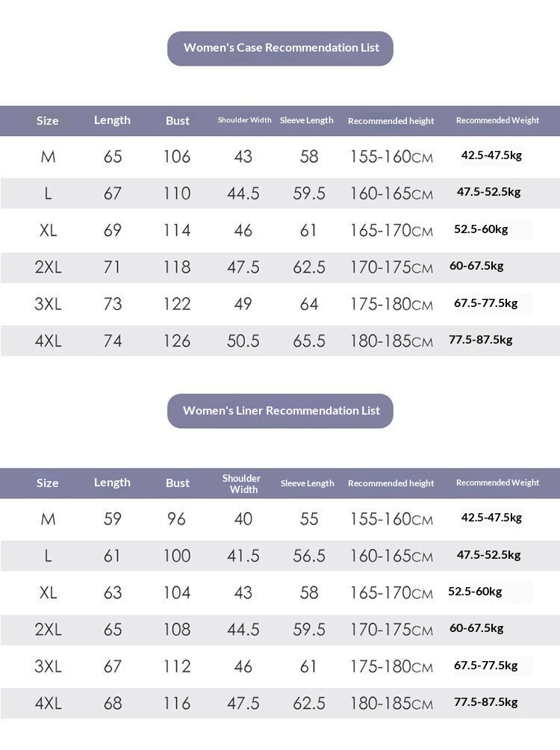Viewport: 560px width, 750px height.
Task: Select shoulder width 50.5 in Case table
Action: click(x=243, y=341)
